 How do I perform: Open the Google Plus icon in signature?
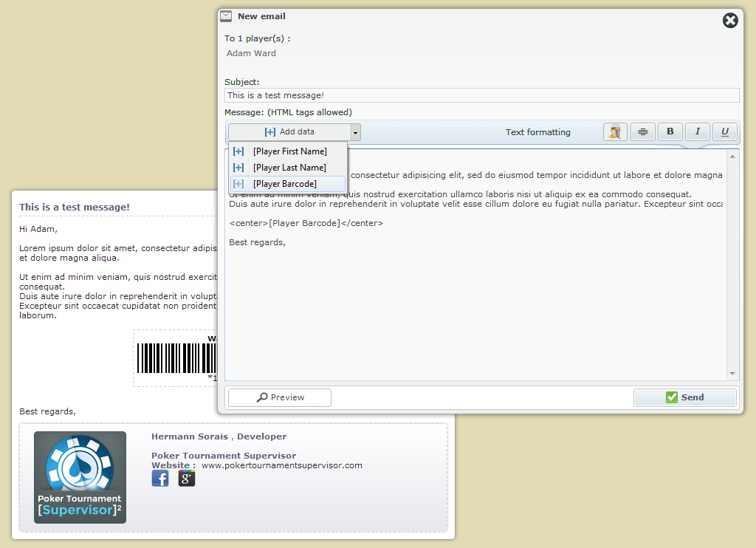(187, 478)
